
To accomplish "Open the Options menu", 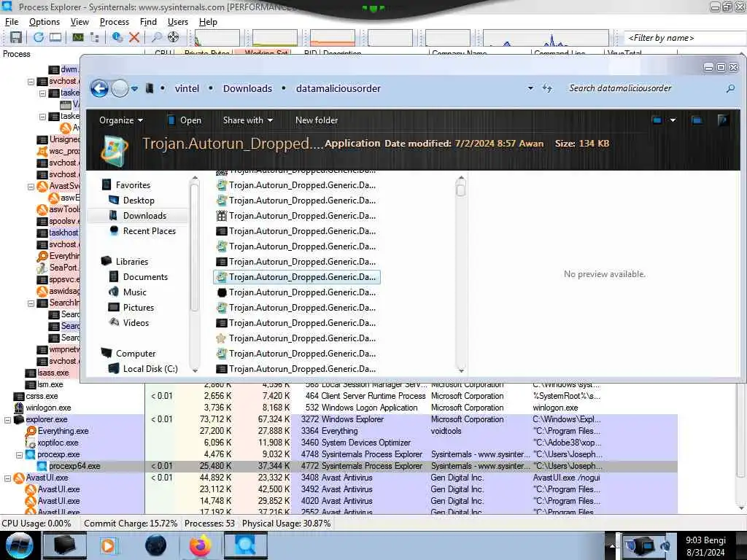I will click(44, 22).
